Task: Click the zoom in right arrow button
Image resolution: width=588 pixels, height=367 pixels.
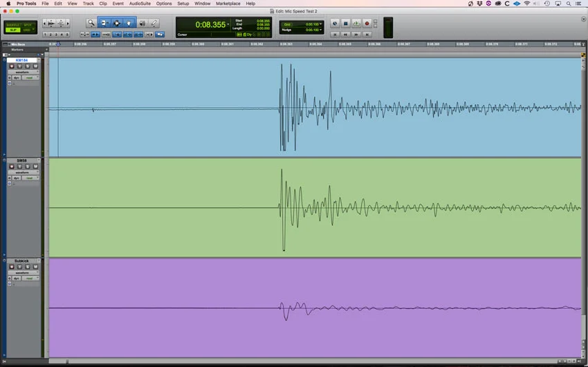Action: tap(68, 23)
